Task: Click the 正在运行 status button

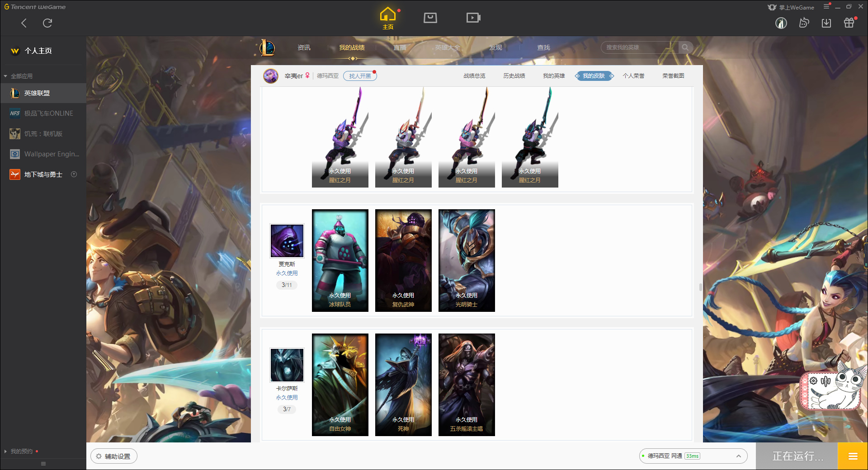Action: tap(797, 456)
